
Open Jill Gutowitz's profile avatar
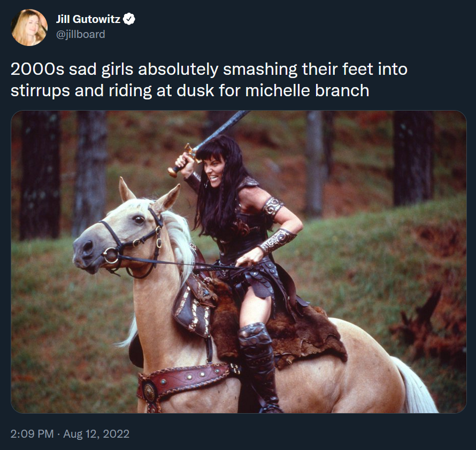coord(29,27)
